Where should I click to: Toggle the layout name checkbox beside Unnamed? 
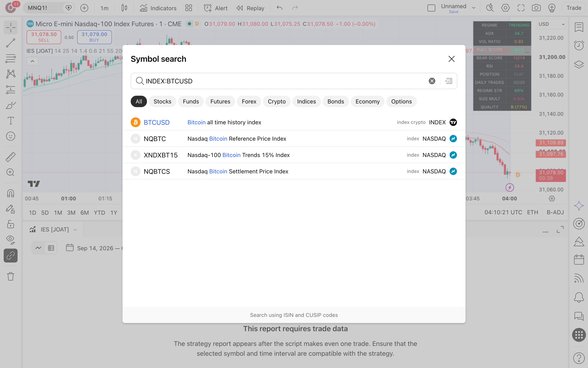pyautogui.click(x=431, y=8)
